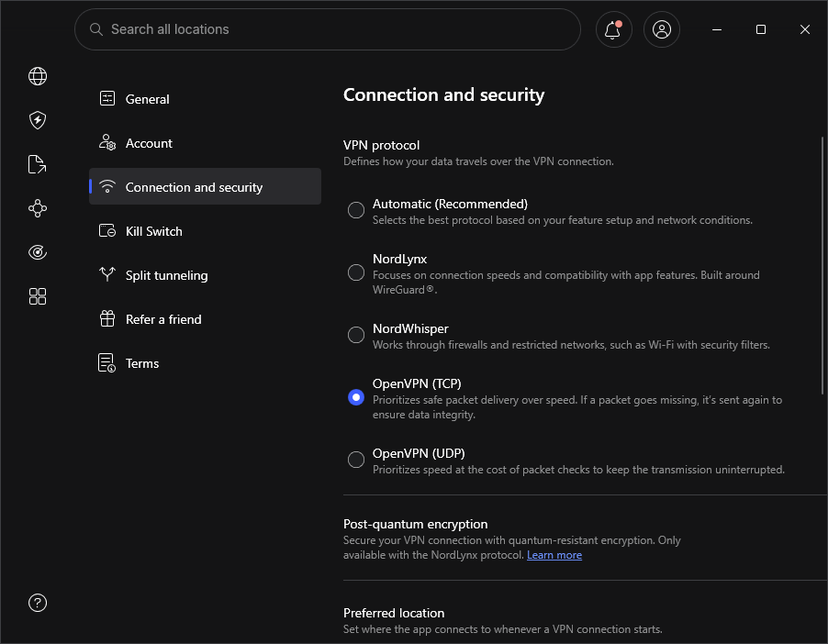Open the user profile icon
828x644 pixels.
(x=662, y=29)
